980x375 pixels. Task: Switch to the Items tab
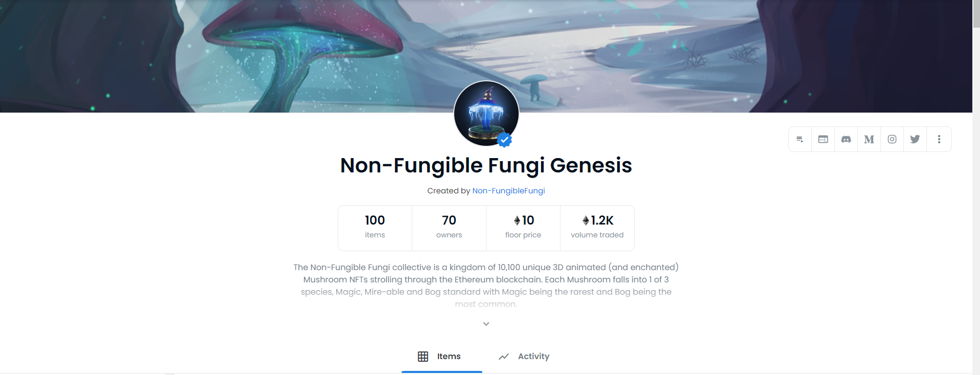point(441,357)
